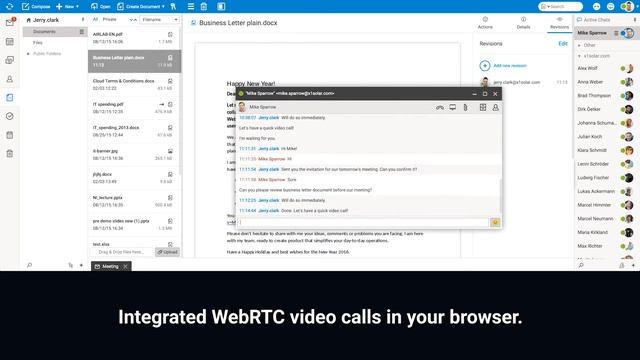Toggle the preview layout icon in toolbar
This screenshot has height=360, width=640.
coord(221,7)
